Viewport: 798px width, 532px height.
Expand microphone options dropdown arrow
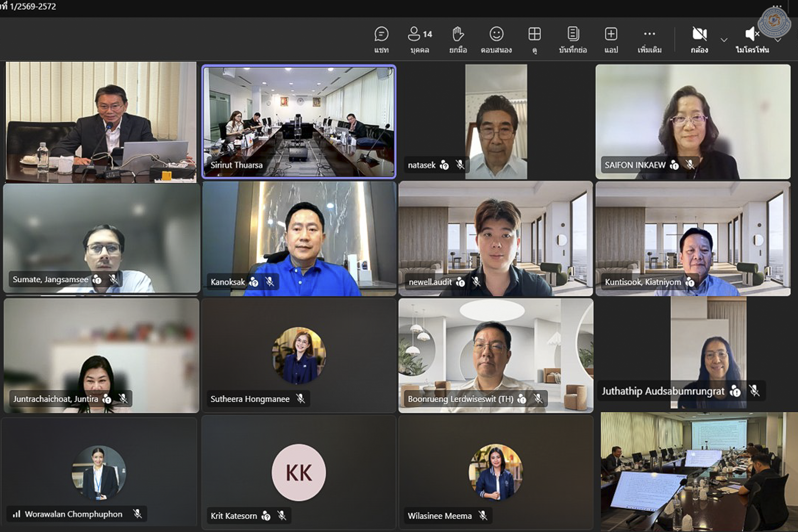pyautogui.click(x=778, y=40)
